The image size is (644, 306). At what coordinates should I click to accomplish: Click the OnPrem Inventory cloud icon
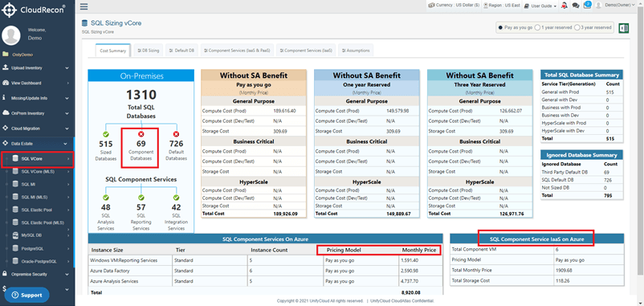[5, 113]
